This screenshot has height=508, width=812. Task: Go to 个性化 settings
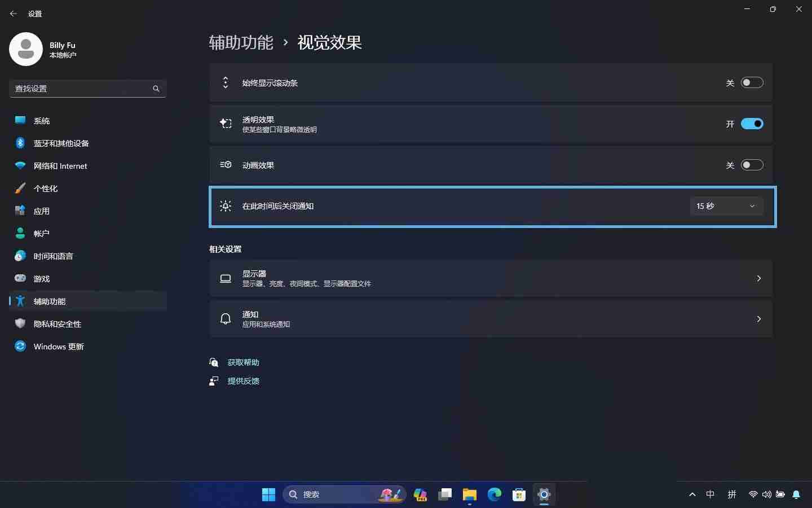(x=46, y=189)
